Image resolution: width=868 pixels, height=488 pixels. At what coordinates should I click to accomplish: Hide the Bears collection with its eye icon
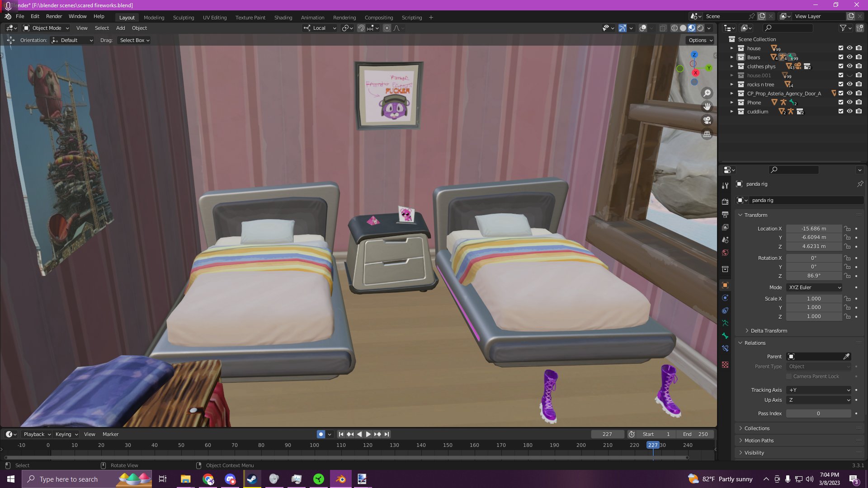849,57
